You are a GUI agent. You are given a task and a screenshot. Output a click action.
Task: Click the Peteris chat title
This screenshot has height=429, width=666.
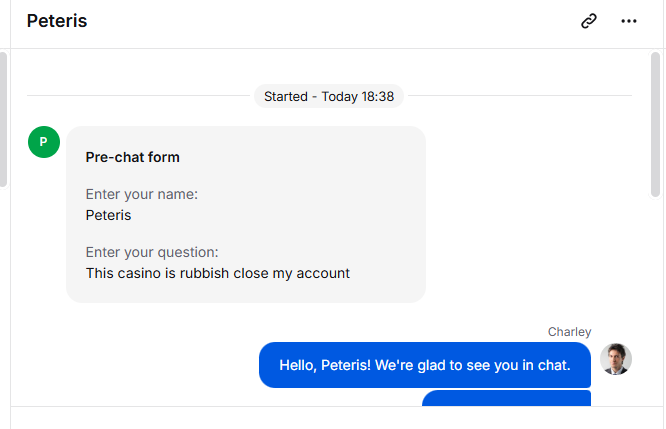pos(57,21)
